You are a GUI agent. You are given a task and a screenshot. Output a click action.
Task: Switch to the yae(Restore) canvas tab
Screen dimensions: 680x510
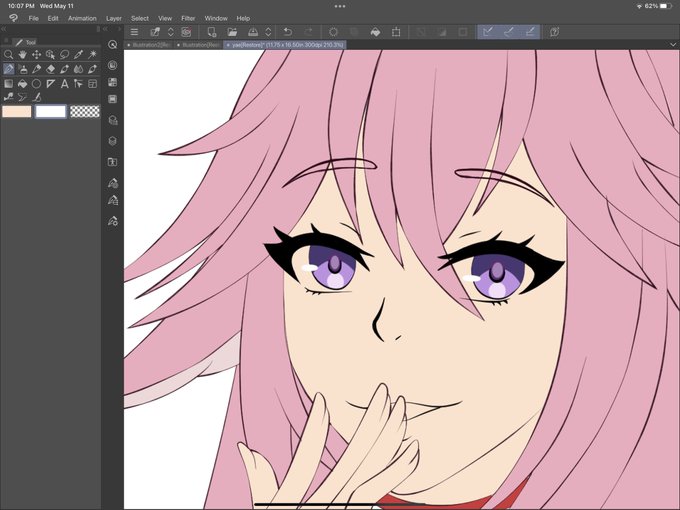pos(284,45)
